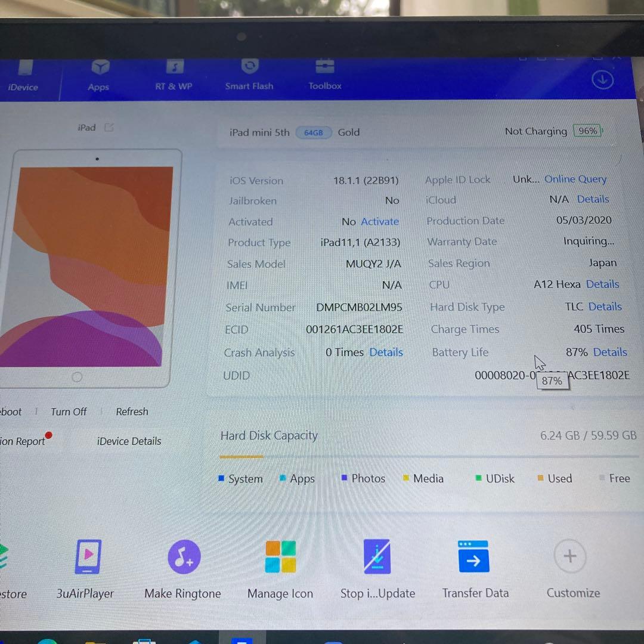The image size is (644, 644).
Task: Refresh the device information
Action: point(132,411)
